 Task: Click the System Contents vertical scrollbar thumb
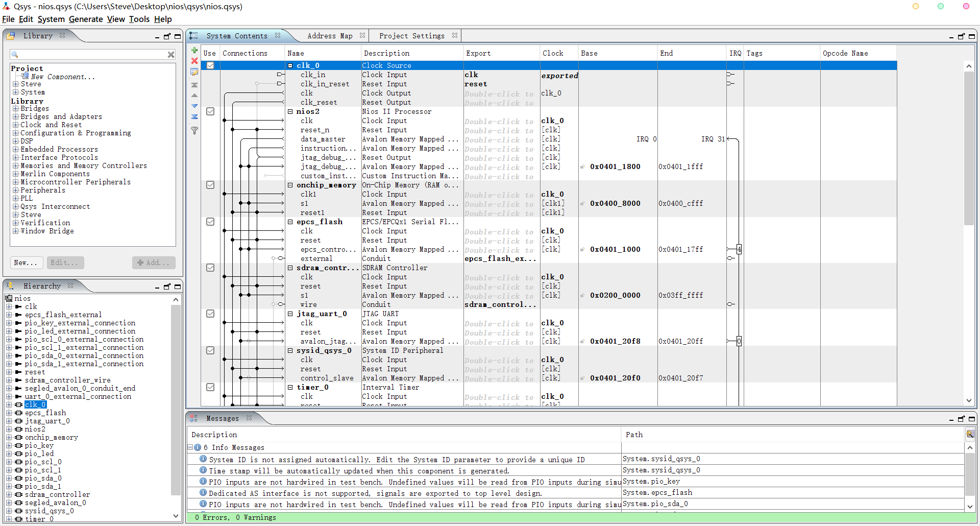pyautogui.click(x=968, y=148)
